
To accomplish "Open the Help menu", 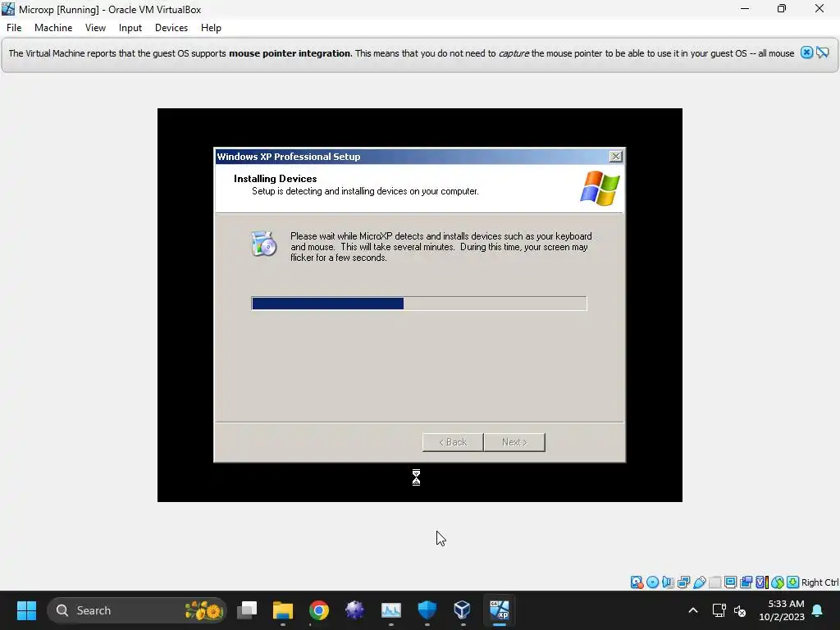I will pyautogui.click(x=211, y=28).
